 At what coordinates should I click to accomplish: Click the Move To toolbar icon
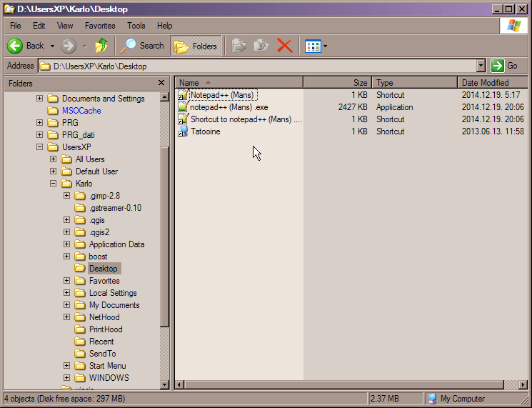(x=239, y=46)
